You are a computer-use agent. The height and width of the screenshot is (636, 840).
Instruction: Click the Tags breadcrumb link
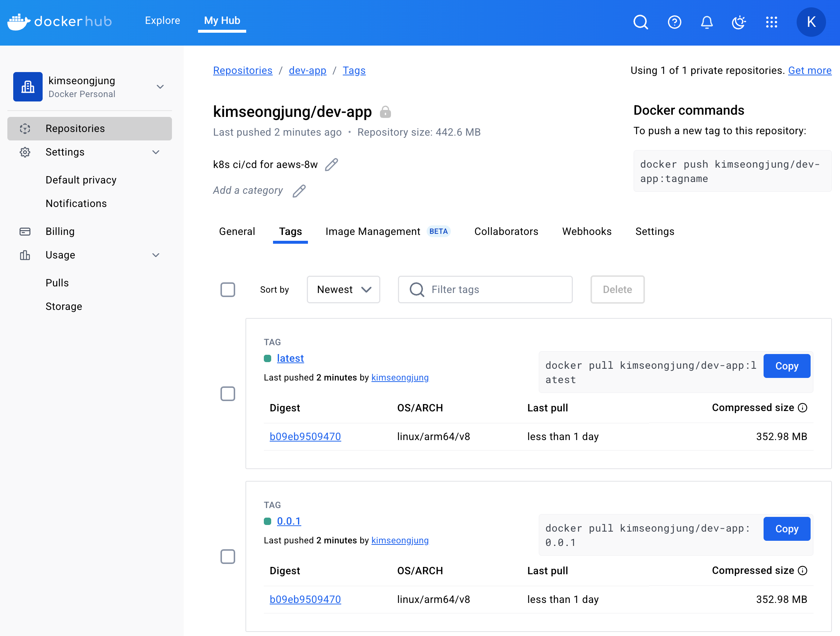(x=354, y=70)
